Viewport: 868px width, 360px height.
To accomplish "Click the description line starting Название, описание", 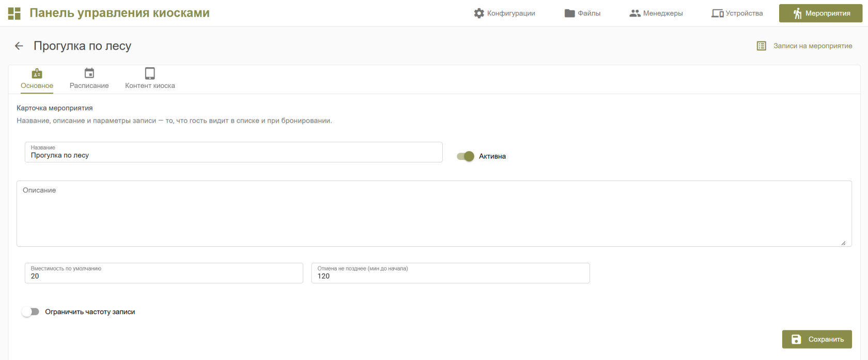I will (174, 121).
